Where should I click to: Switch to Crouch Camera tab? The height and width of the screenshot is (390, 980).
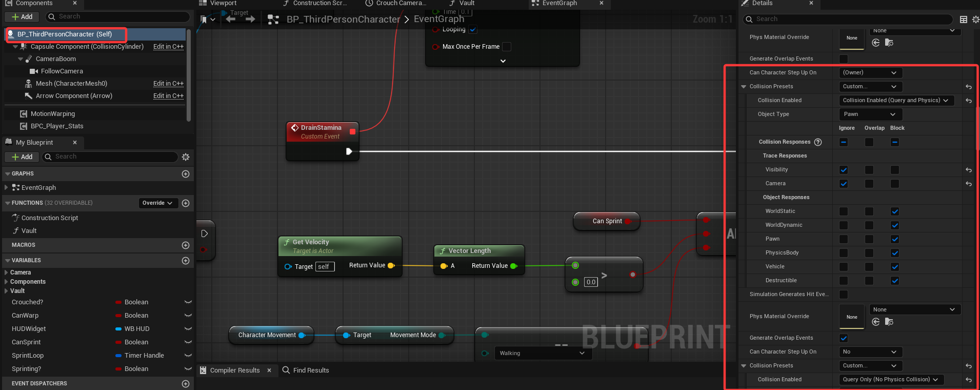pyautogui.click(x=396, y=4)
